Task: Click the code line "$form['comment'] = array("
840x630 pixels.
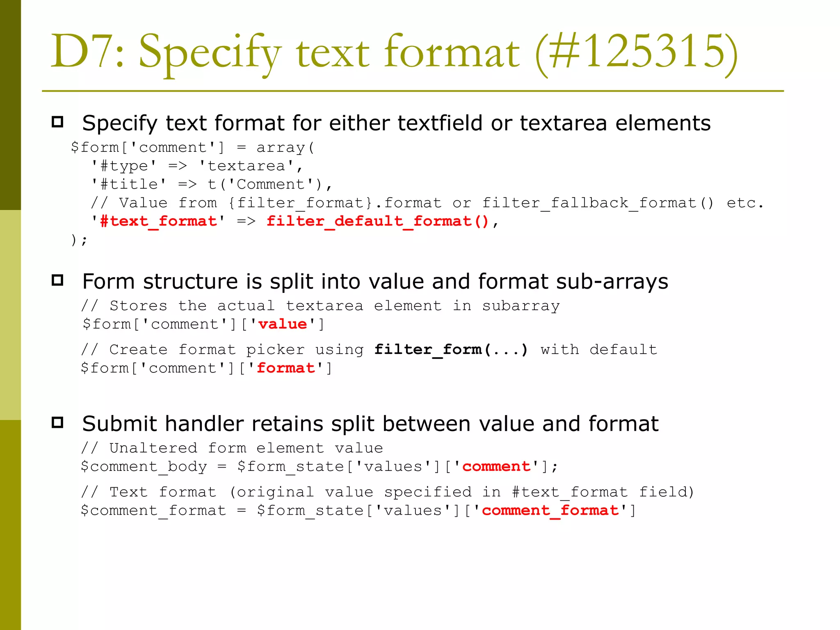Action: [x=193, y=148]
